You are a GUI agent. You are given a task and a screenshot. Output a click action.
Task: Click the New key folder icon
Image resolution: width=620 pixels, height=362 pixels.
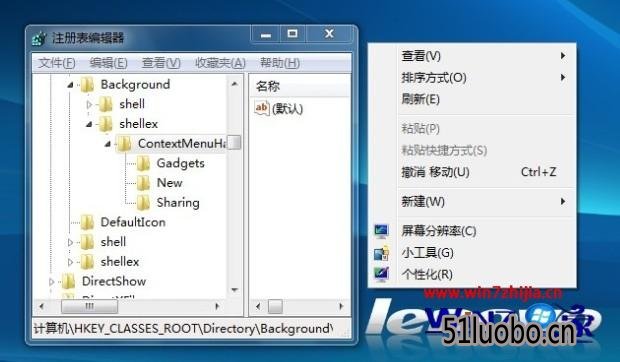click(x=143, y=183)
